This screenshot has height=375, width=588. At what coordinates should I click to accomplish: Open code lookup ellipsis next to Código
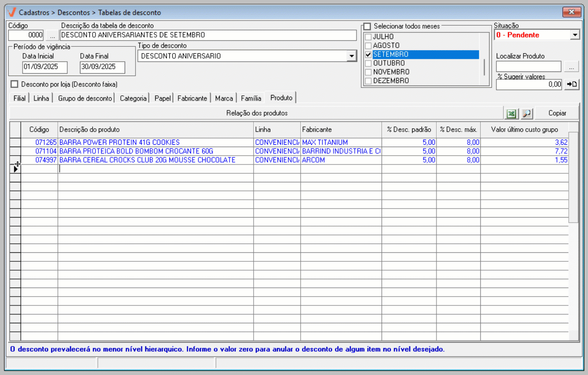52,35
